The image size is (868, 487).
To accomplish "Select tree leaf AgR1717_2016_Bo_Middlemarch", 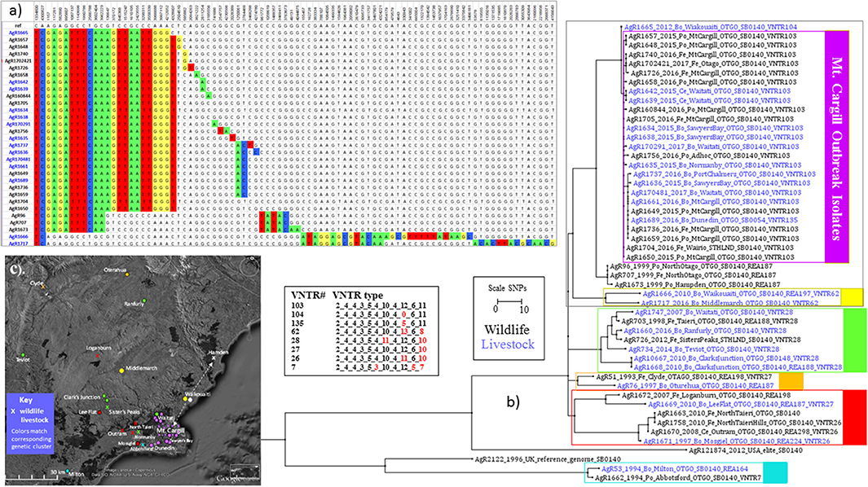I will click(x=729, y=303).
